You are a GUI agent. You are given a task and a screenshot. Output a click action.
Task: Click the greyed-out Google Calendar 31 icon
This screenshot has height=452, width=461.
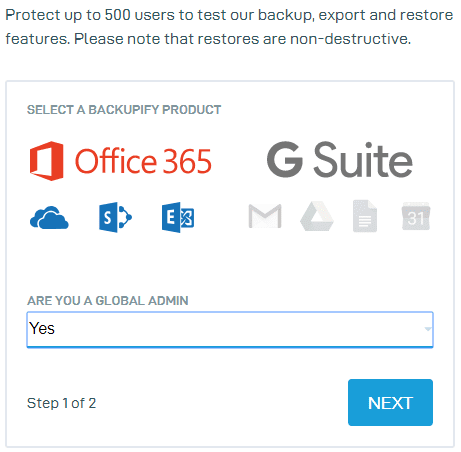(416, 216)
